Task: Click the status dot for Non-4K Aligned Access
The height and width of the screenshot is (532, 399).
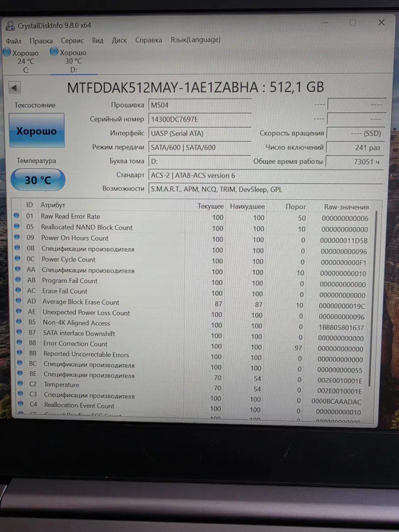Action: click(x=19, y=322)
